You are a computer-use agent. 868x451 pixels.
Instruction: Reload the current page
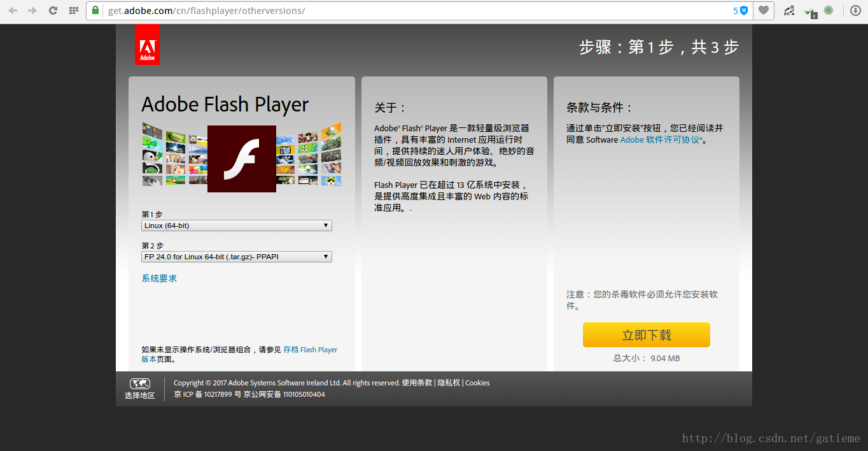[x=53, y=10]
